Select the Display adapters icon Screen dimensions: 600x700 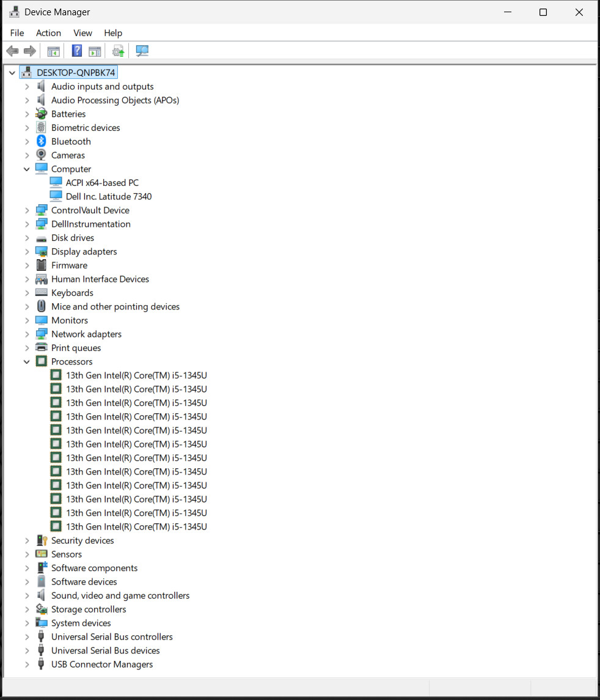[x=42, y=251]
